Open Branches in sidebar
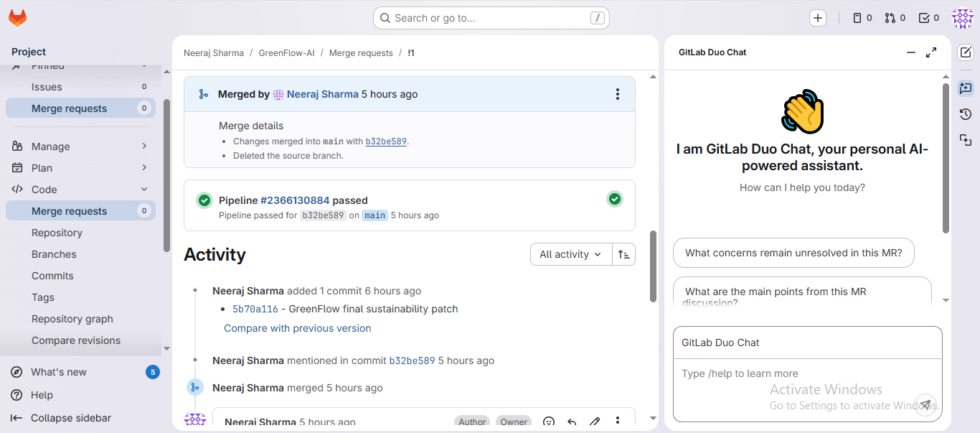The width and height of the screenshot is (980, 433). (x=80, y=254)
